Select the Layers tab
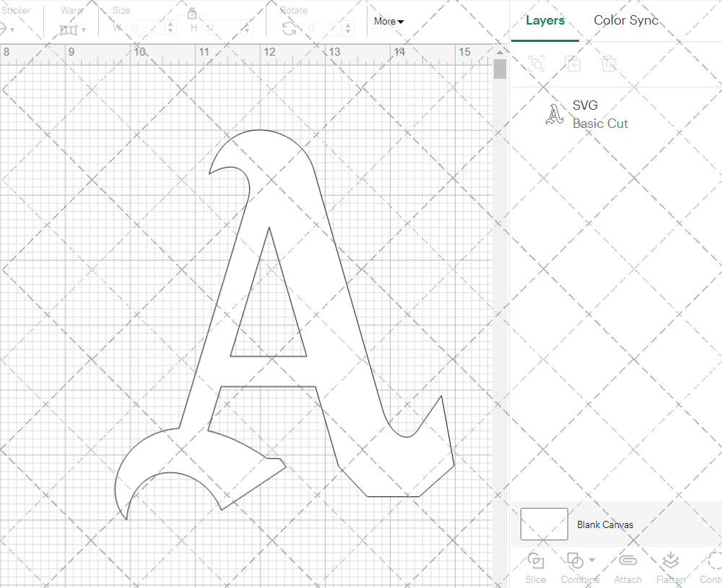 pyautogui.click(x=545, y=20)
